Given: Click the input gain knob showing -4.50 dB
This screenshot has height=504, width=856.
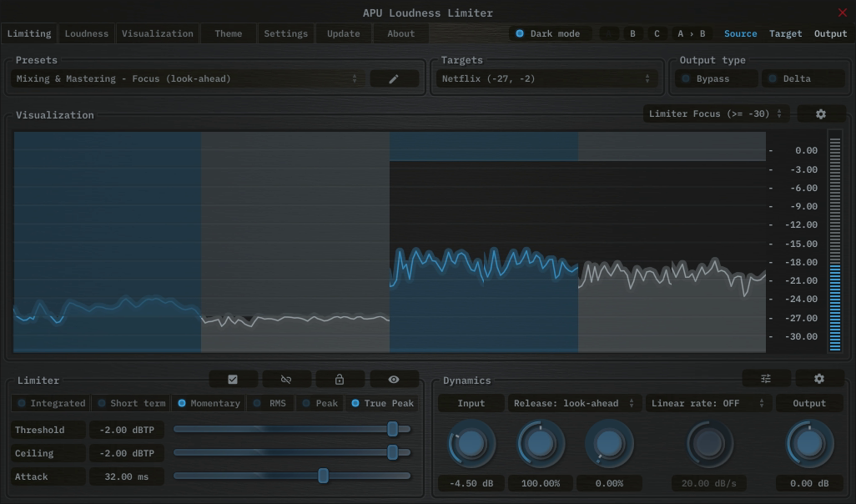Looking at the screenshot, I should pyautogui.click(x=471, y=444).
